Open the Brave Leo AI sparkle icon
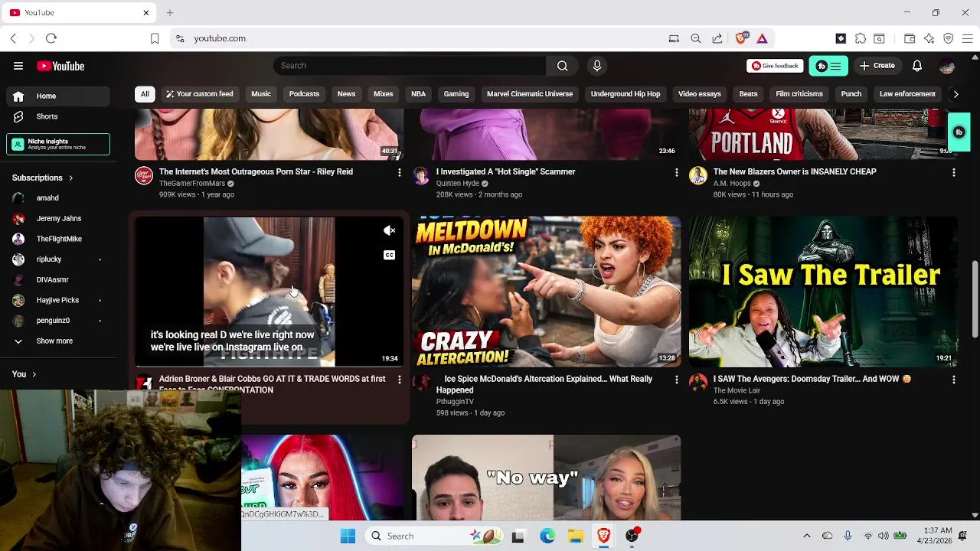Viewport: 980px width, 551px height. (x=929, y=38)
